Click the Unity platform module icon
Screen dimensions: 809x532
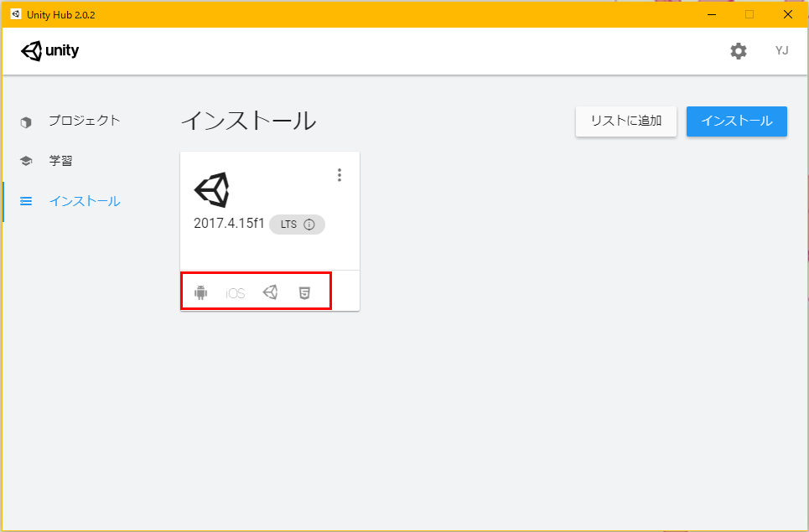[x=270, y=292]
